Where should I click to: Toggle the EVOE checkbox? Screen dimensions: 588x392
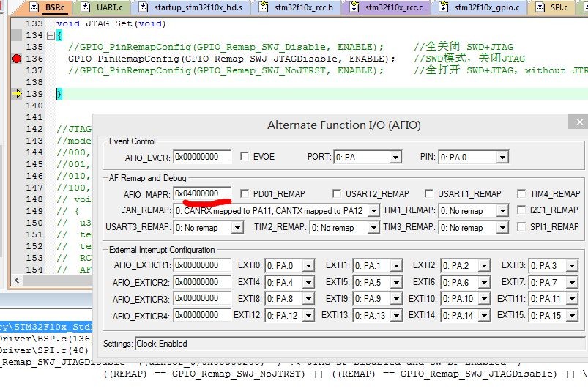coord(244,156)
